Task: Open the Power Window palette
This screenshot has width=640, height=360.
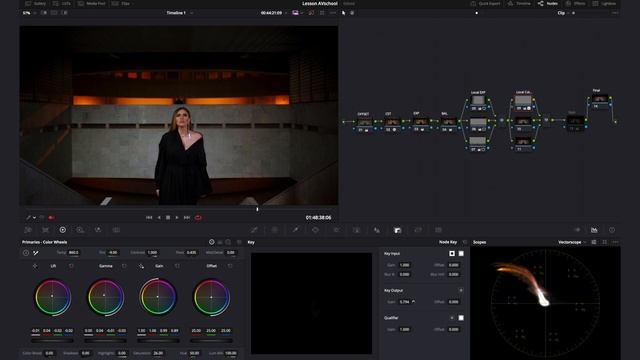Action: point(316,230)
